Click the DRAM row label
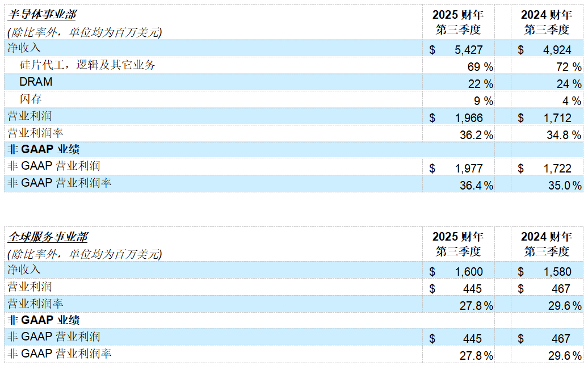 (36, 82)
